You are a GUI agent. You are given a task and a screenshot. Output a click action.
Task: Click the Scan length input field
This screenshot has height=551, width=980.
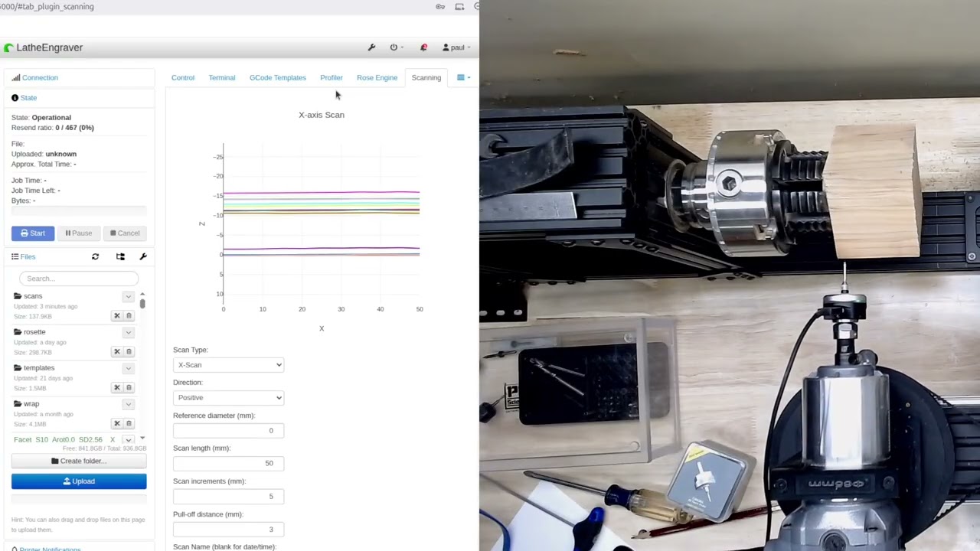pyautogui.click(x=228, y=464)
